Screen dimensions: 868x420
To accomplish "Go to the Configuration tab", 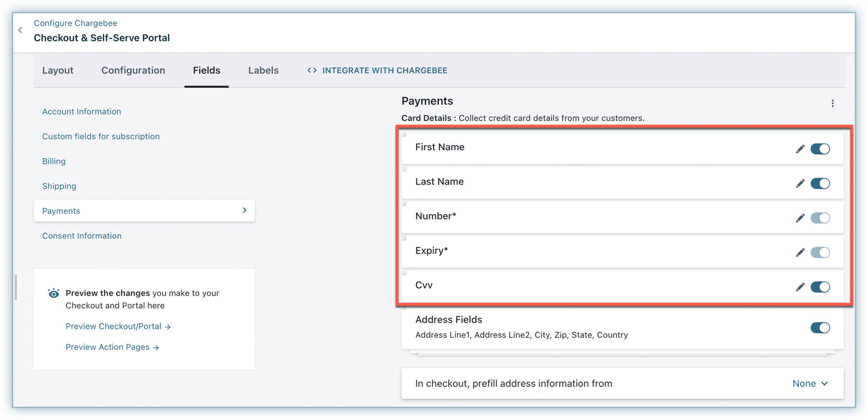I will coord(133,71).
